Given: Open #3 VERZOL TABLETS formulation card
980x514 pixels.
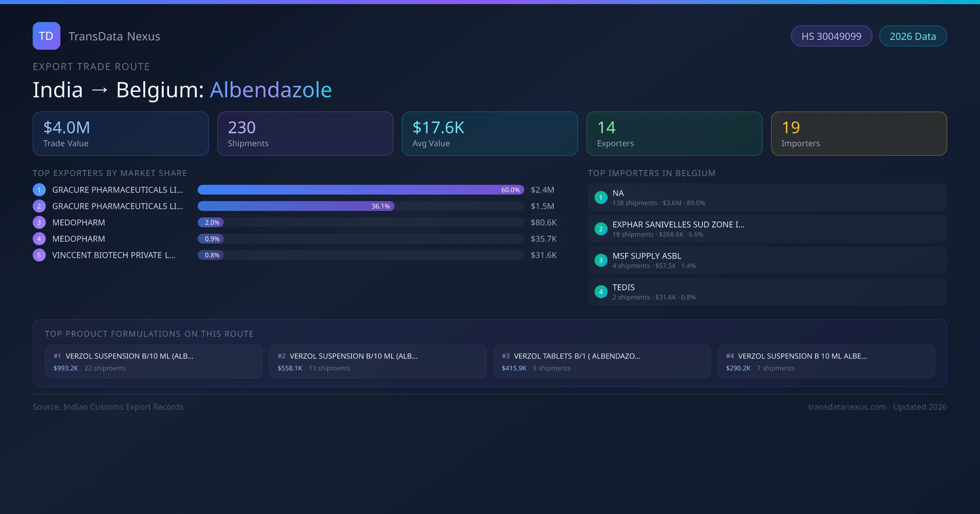Looking at the screenshot, I should 601,361.
